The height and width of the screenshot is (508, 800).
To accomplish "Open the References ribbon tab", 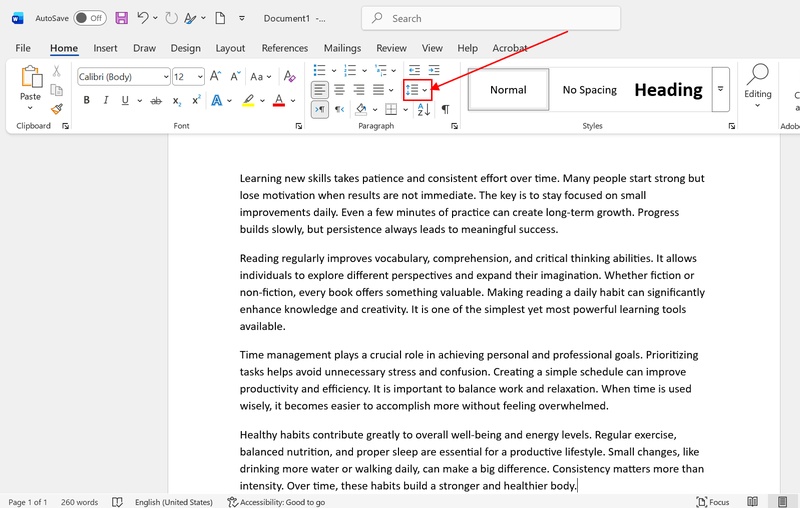I will click(284, 48).
